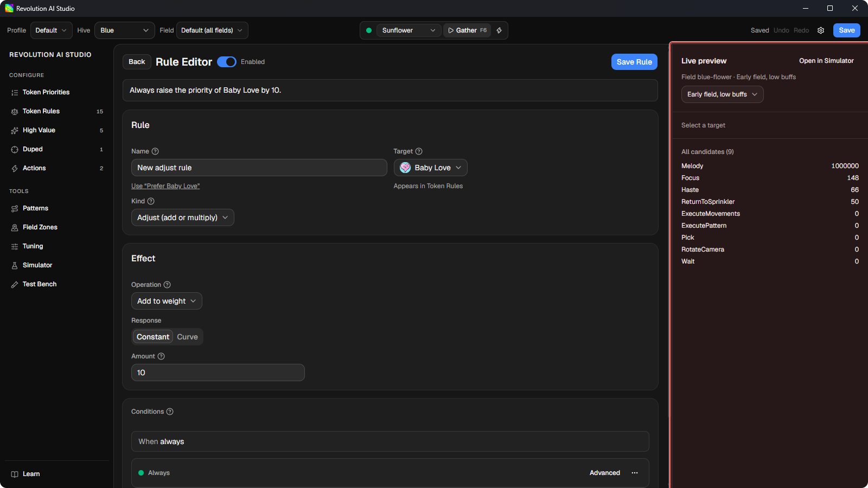The image size is (868, 488).
Task: Click the When always condition row
Action: 390,441
